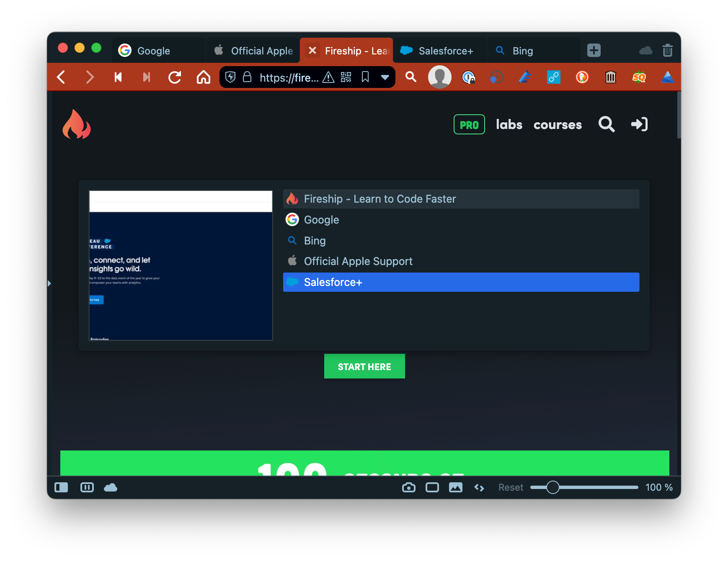This screenshot has height=561, width=728.
Task: Click the rewind history icon
Action: pos(118,77)
